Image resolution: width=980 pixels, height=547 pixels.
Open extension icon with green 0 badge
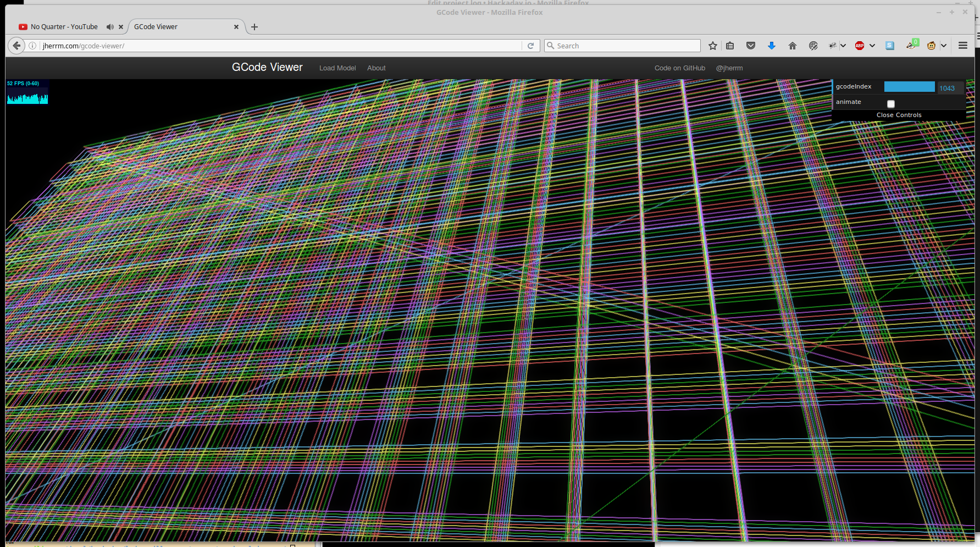tap(912, 45)
